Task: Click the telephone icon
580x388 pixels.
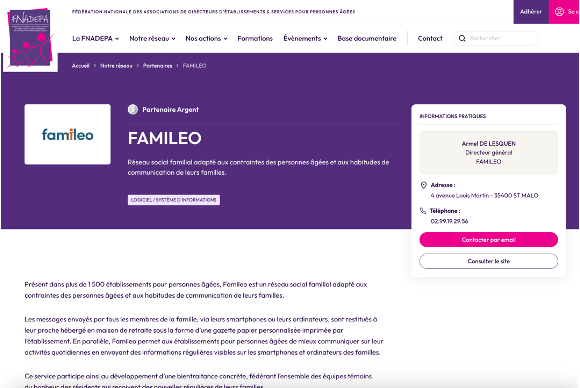Action: (423, 211)
